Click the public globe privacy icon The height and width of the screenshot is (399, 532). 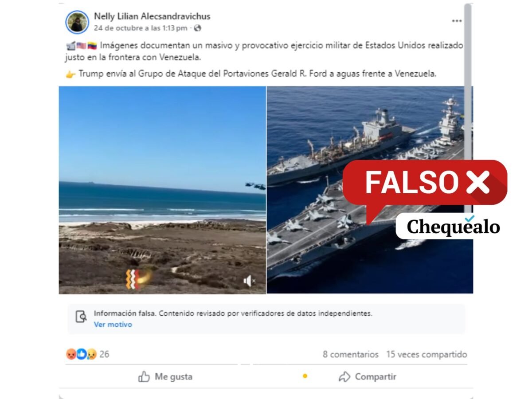tap(197, 28)
